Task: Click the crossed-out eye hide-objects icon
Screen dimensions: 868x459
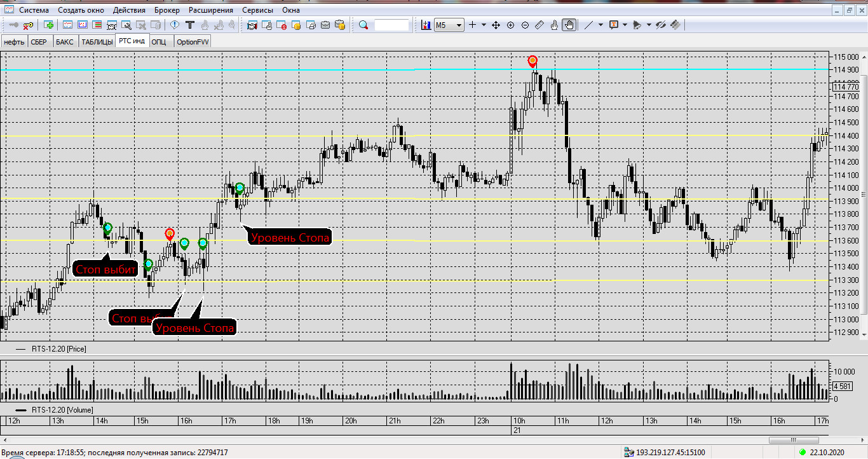Action: coord(661,25)
